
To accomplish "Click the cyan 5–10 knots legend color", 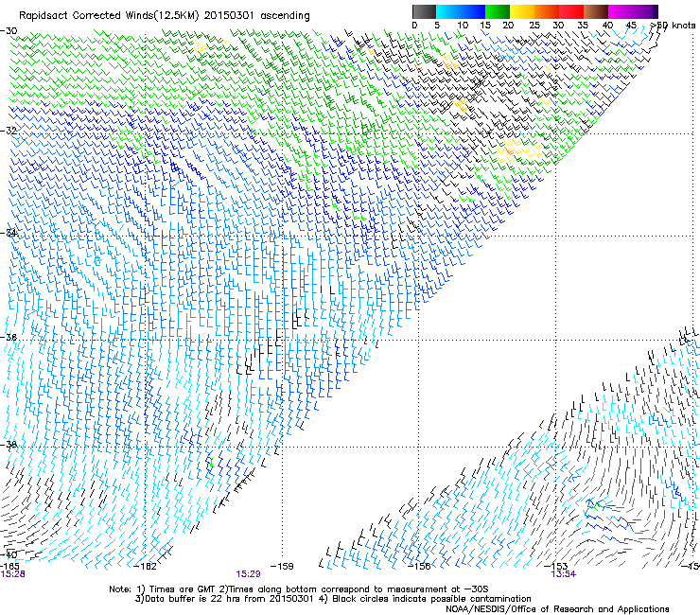I will (x=448, y=11).
